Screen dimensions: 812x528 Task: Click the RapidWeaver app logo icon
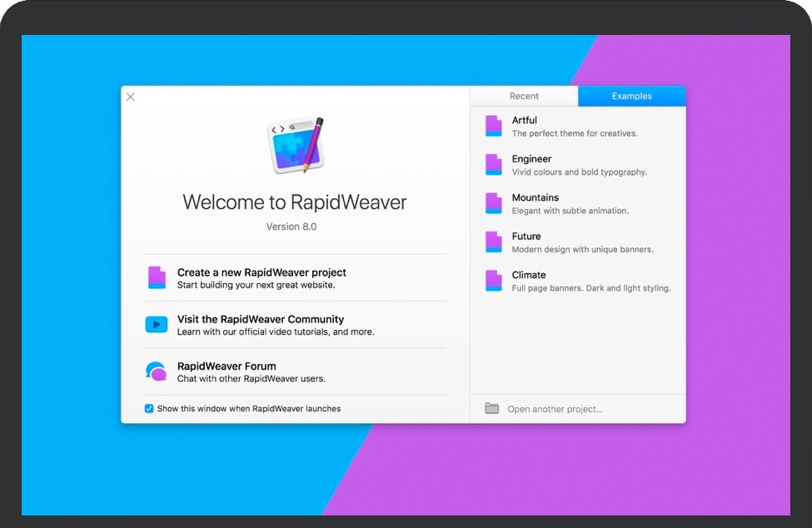(x=295, y=146)
